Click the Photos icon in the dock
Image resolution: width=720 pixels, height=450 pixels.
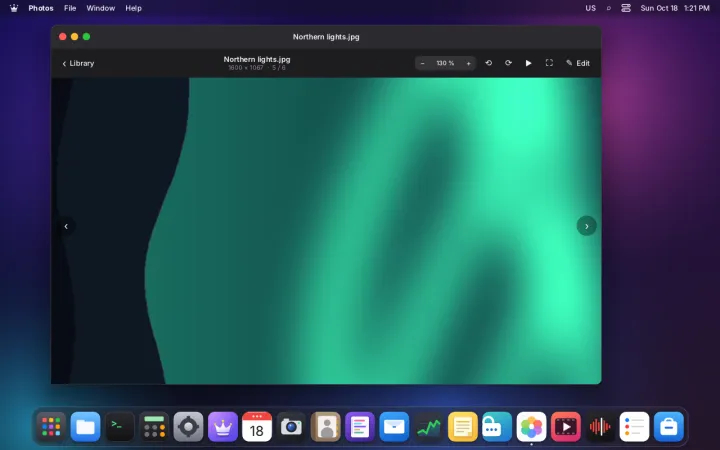tap(531, 427)
